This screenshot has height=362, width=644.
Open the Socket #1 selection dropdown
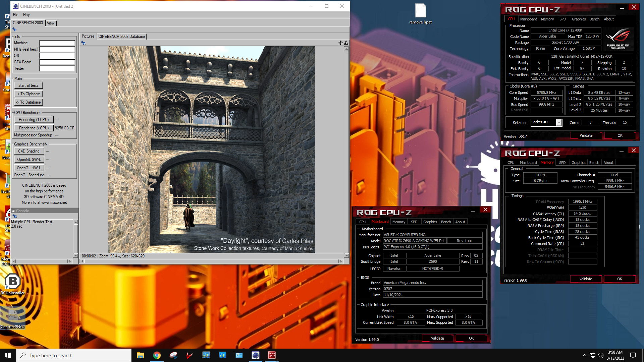(x=559, y=123)
